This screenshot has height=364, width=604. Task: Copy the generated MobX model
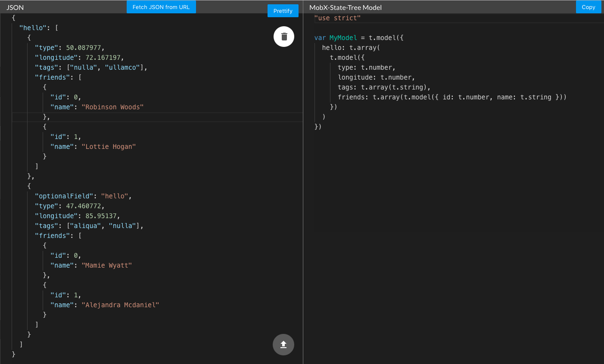point(588,7)
